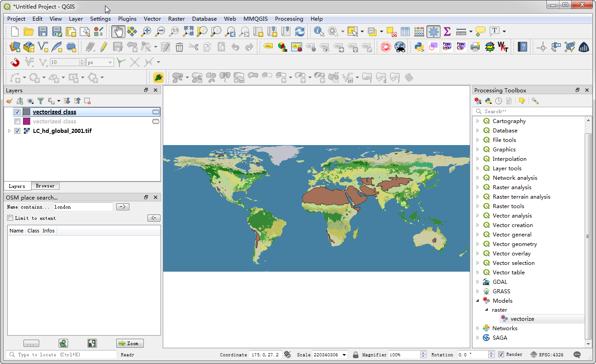Open Layer Styling panel brush icon
Viewport: 596px width, 364px height.
click(9, 101)
